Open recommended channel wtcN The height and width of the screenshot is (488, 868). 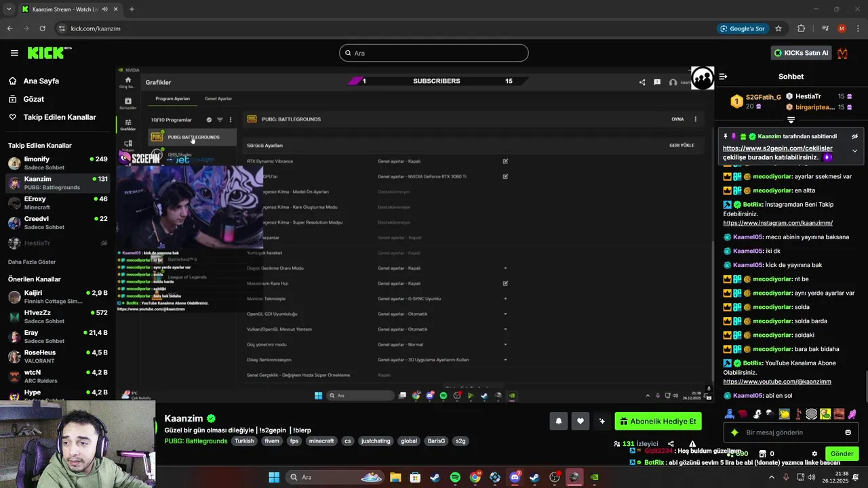click(58, 376)
